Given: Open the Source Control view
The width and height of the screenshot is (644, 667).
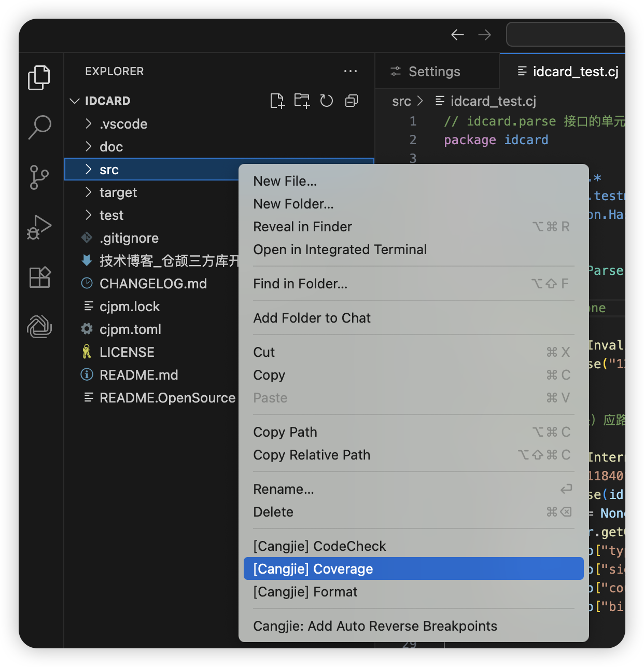Looking at the screenshot, I should click(39, 177).
